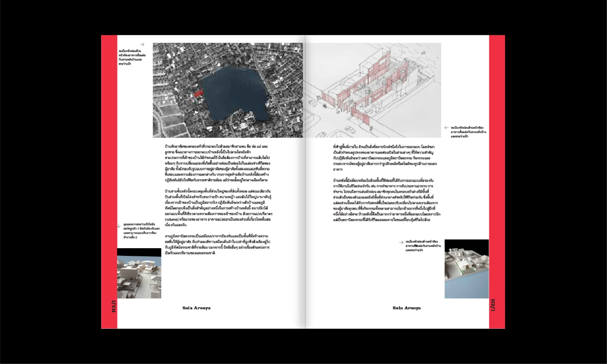This screenshot has height=364, width=607.
Task: Click the right arrow near bottom-right model caption
Action: click(x=401, y=243)
